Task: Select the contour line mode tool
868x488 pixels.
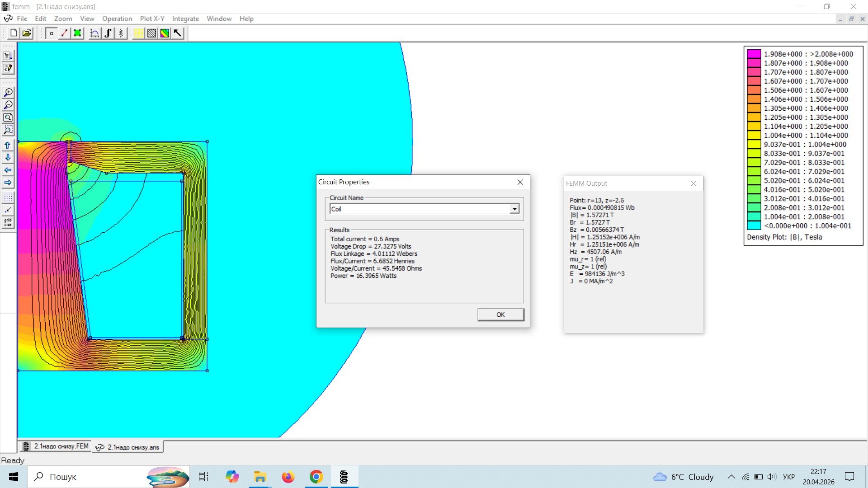Action: click(x=65, y=33)
